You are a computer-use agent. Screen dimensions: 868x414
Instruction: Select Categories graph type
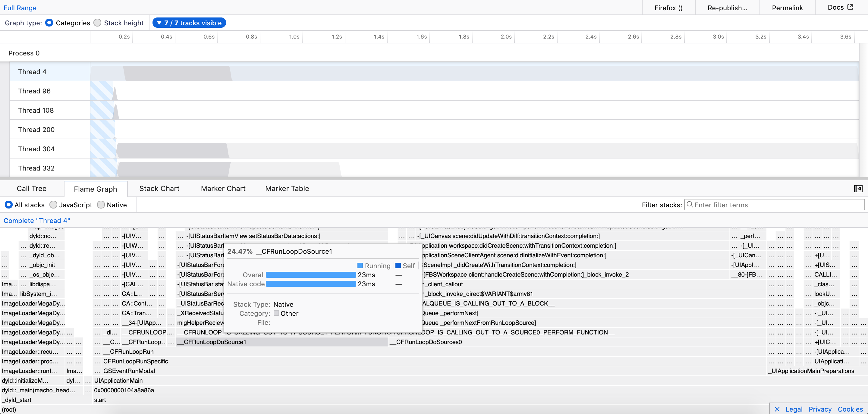pos(49,23)
